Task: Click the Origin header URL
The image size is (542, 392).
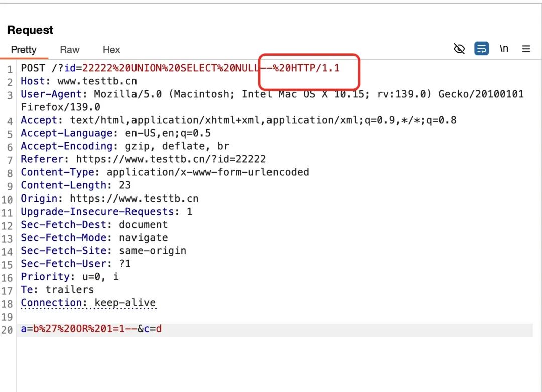Action: click(x=134, y=199)
